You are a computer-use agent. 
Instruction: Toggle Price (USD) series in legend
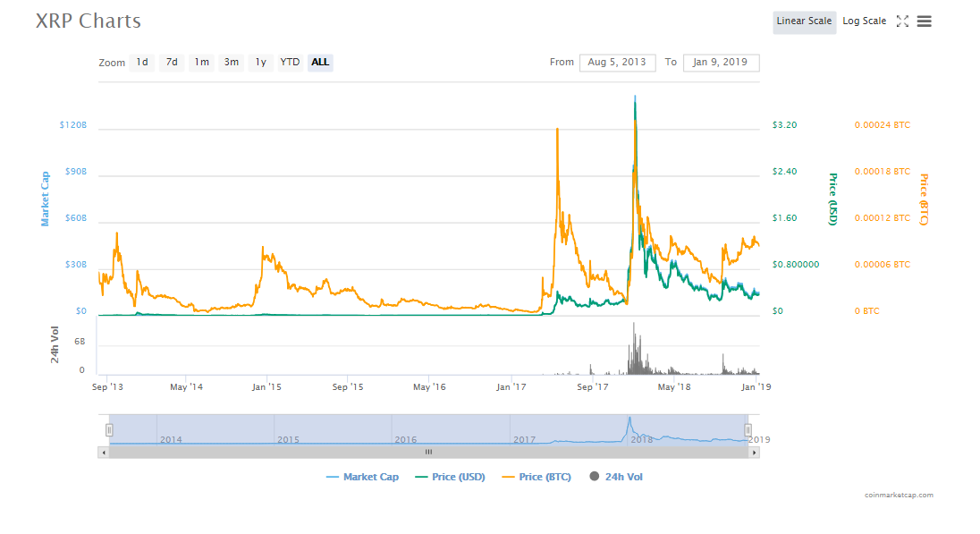coord(450,477)
